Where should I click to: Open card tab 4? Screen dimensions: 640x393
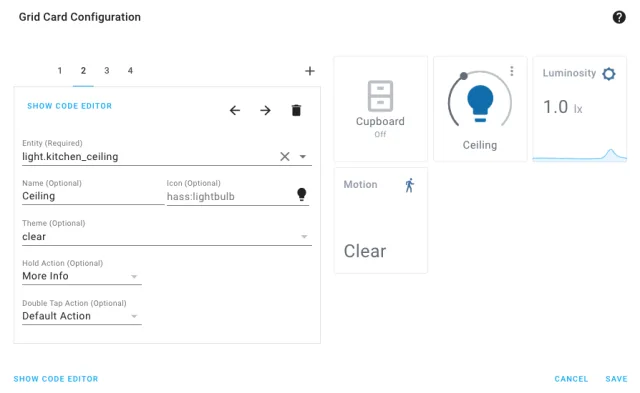tap(130, 71)
